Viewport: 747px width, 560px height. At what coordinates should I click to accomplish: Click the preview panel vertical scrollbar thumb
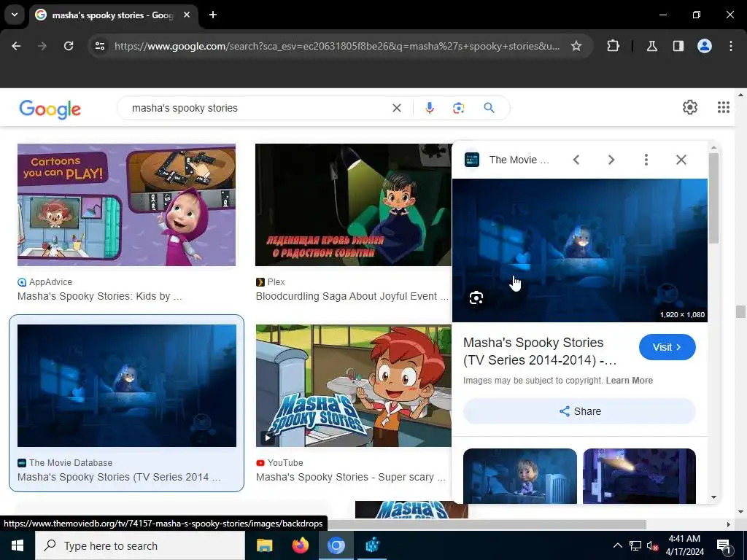713,198
